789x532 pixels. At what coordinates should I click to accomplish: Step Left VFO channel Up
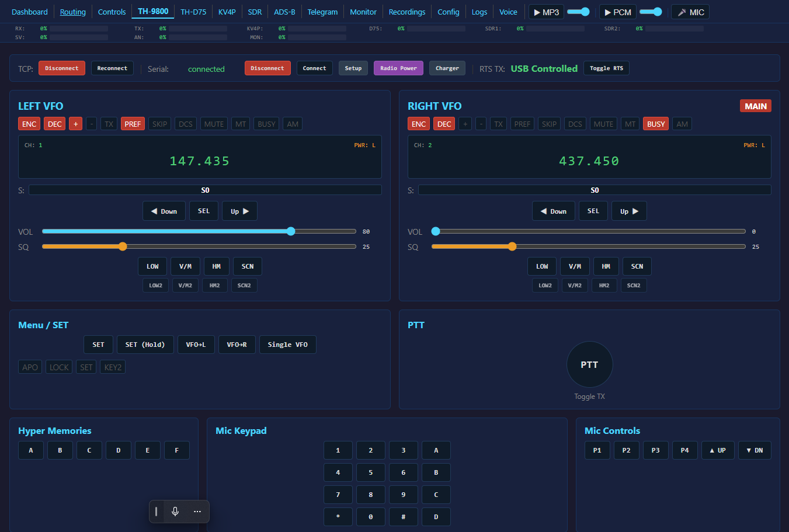(239, 211)
